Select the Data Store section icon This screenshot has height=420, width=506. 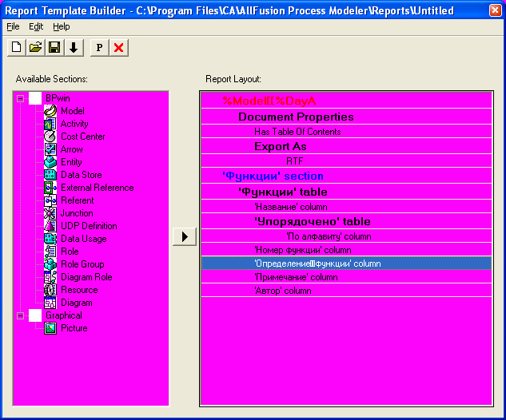50,175
